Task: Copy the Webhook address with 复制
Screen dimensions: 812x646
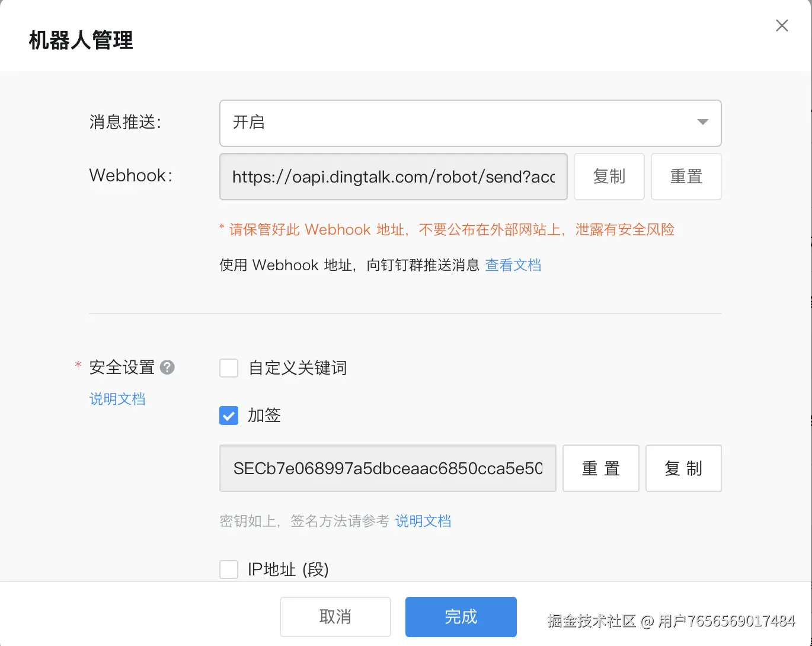Action: point(609,177)
